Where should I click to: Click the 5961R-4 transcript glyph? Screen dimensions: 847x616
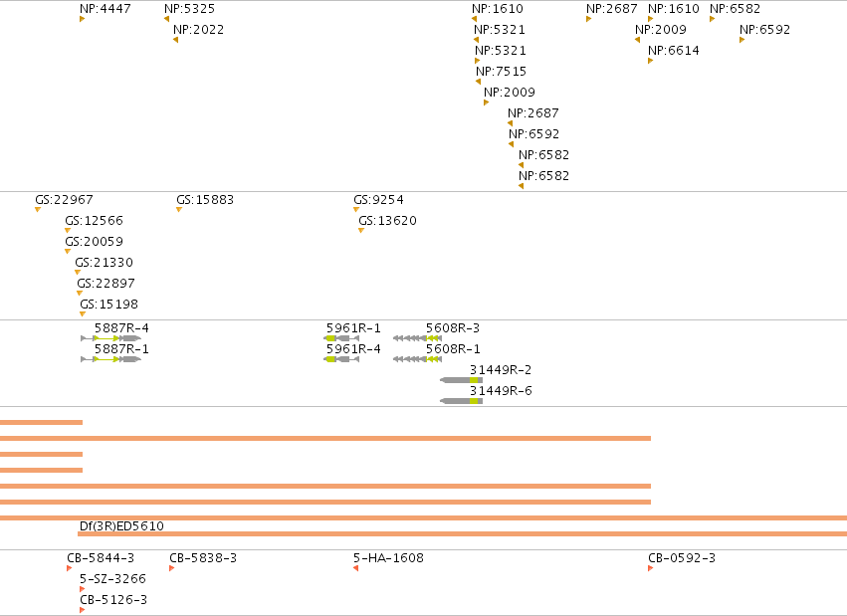(x=341, y=359)
